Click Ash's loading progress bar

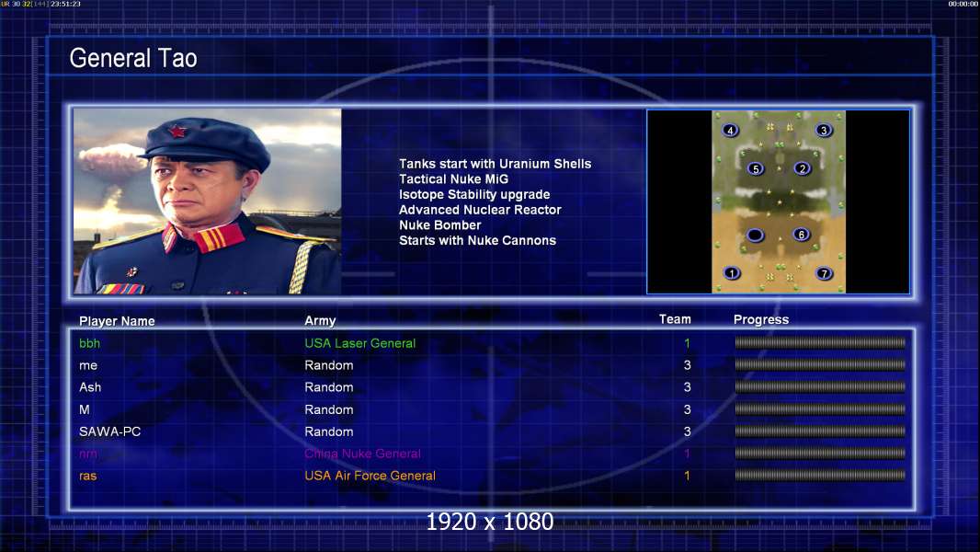pyautogui.click(x=820, y=387)
